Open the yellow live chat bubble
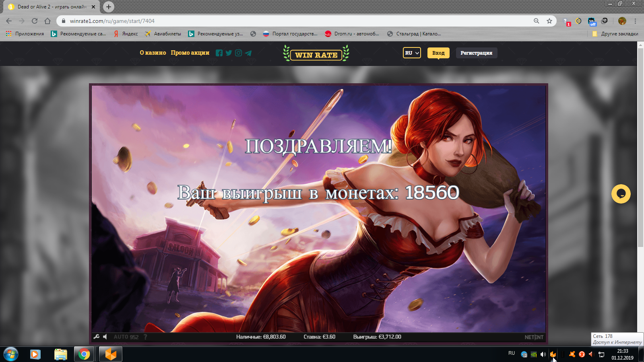 click(x=621, y=194)
